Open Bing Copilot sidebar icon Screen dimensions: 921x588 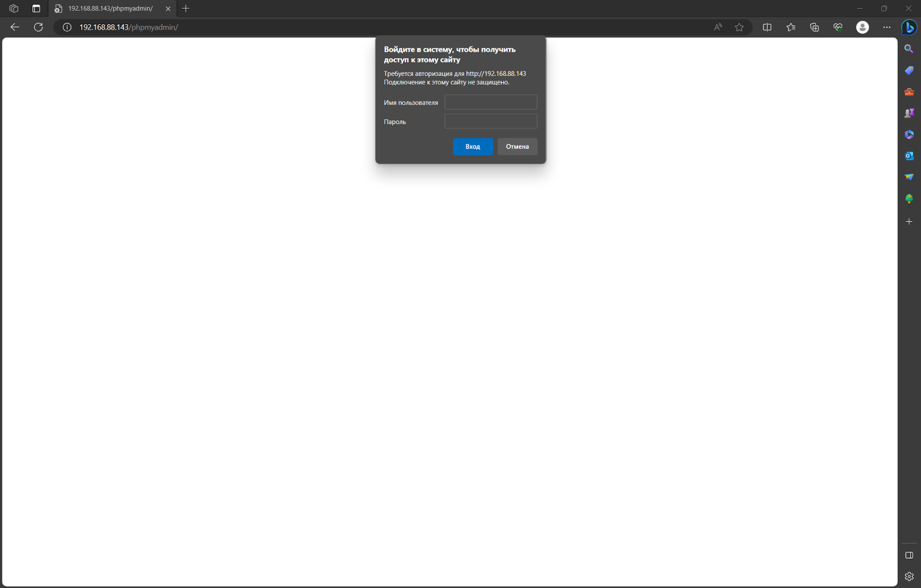pyautogui.click(x=909, y=27)
